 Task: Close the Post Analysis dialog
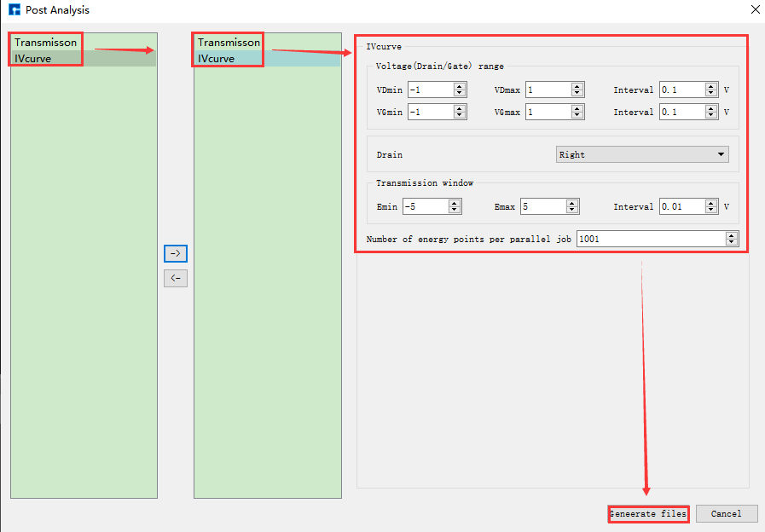coord(754,10)
